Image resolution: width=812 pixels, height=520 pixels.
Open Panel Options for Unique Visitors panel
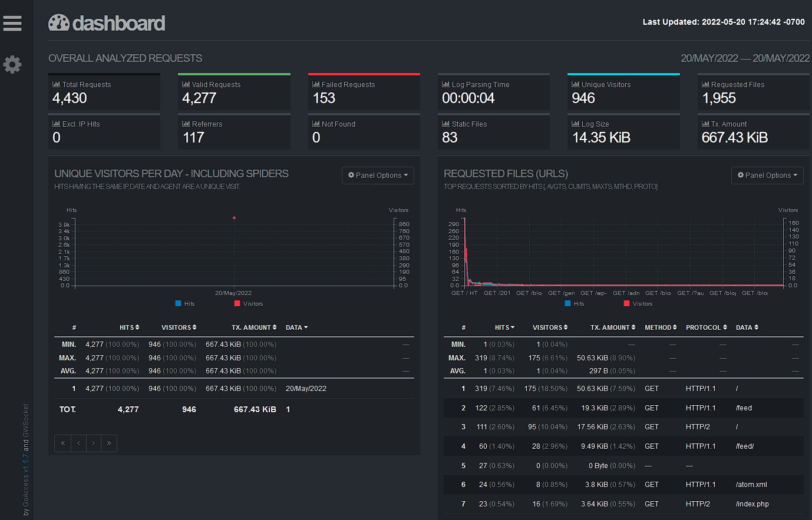click(378, 175)
